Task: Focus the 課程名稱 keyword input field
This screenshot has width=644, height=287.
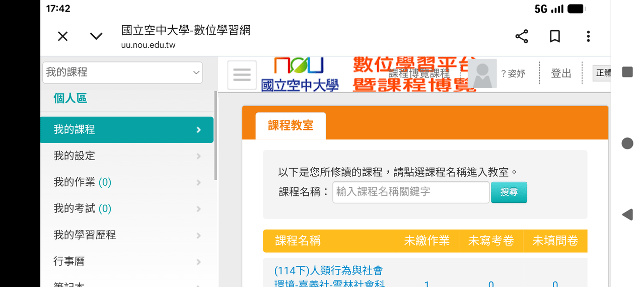Action: [x=411, y=192]
